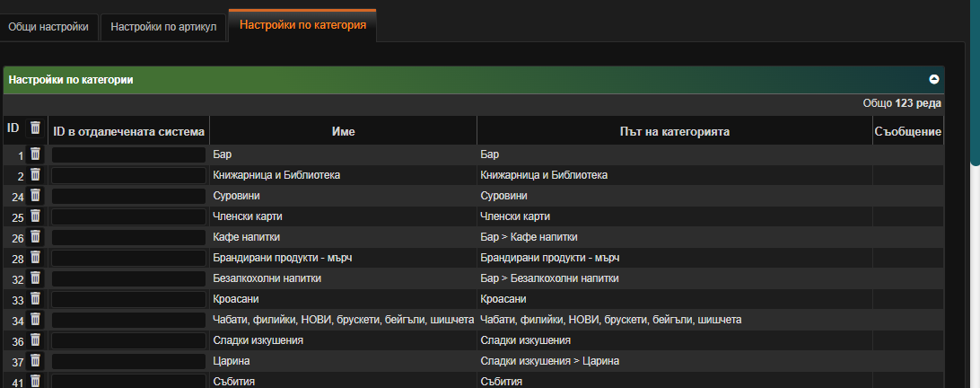This screenshot has width=980, height=388.
Task: Delete row 41 Събития
Action: coord(35,381)
